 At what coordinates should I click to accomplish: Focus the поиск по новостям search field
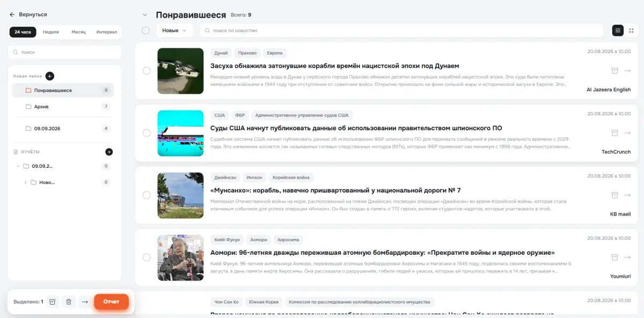[x=401, y=31]
